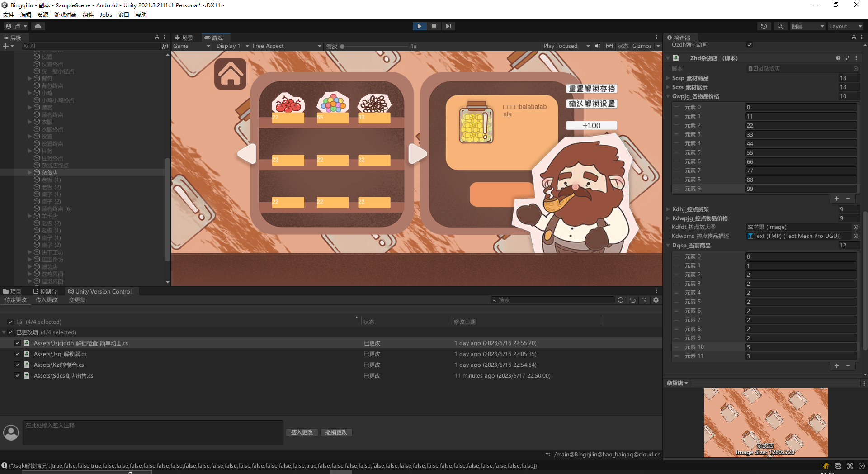
Task: Remove an element from the Gwpjg price list
Action: (x=848, y=199)
